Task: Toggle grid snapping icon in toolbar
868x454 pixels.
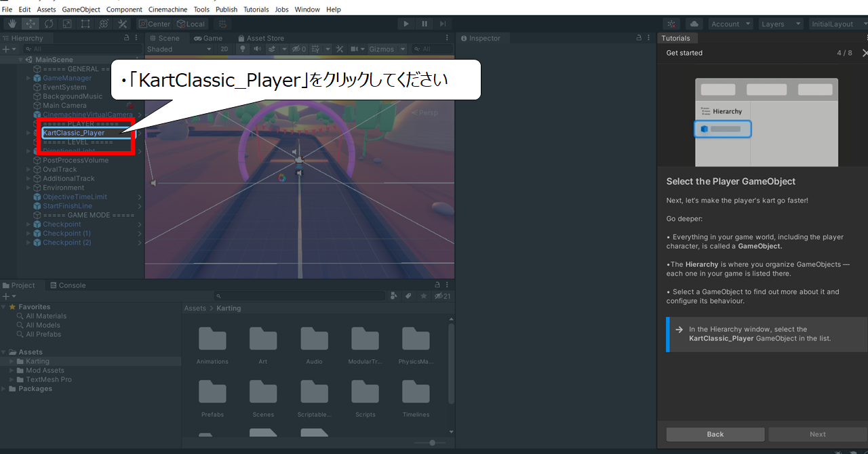Action: 222,24
